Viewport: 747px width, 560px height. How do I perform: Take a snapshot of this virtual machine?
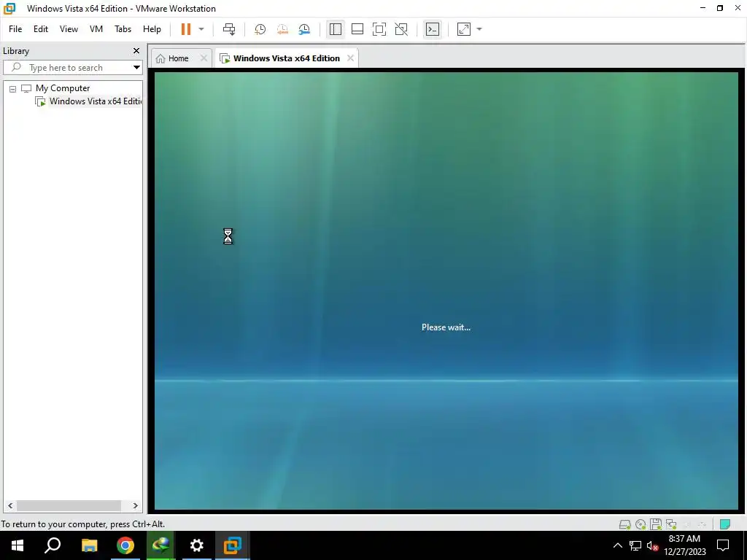[260, 29]
